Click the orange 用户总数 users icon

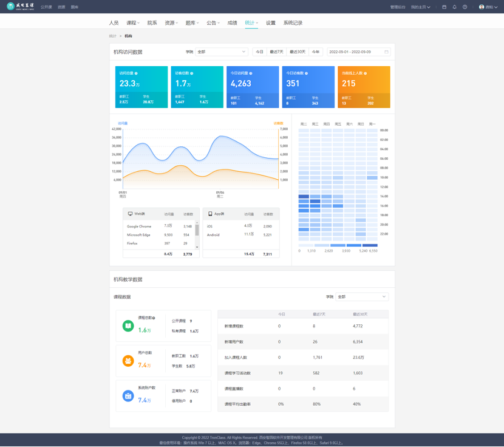[x=128, y=361]
